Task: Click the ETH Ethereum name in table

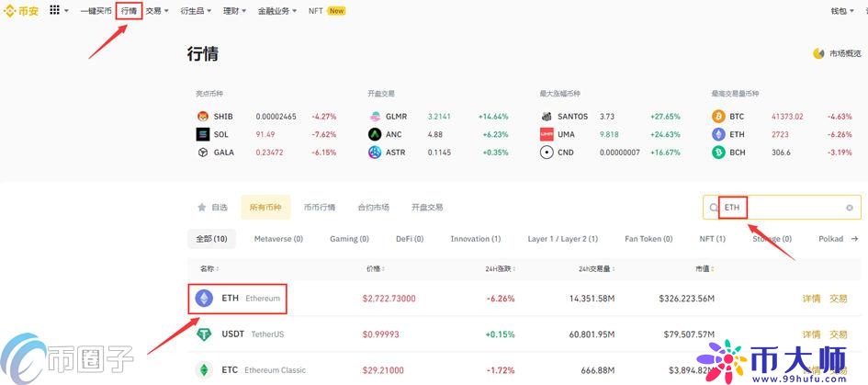Action: (251, 298)
